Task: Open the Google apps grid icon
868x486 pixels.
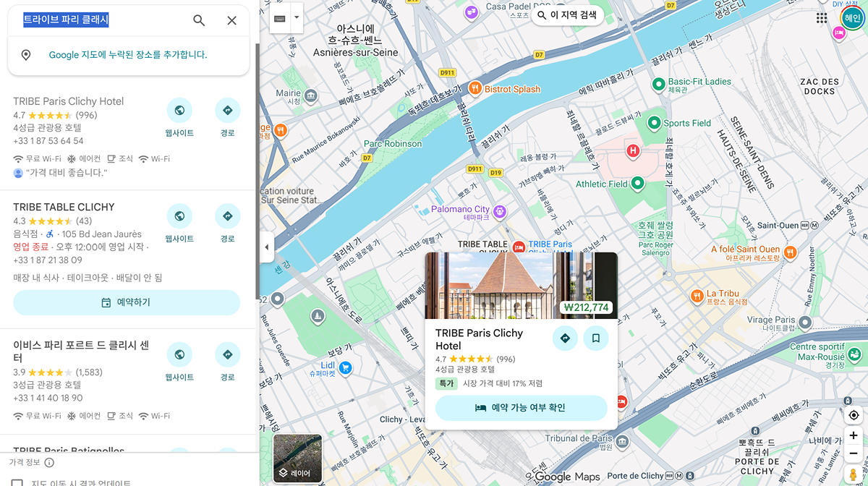Action: pos(822,17)
